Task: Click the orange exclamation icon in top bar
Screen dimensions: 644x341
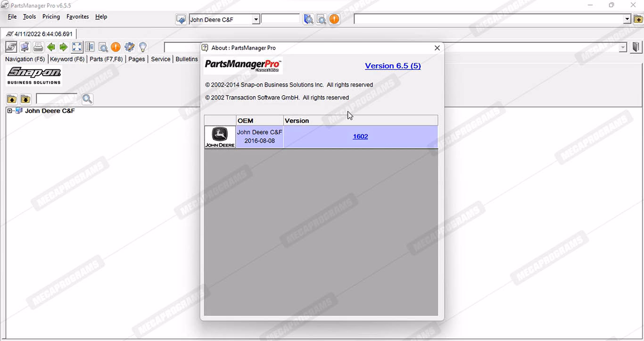Action: [x=334, y=19]
